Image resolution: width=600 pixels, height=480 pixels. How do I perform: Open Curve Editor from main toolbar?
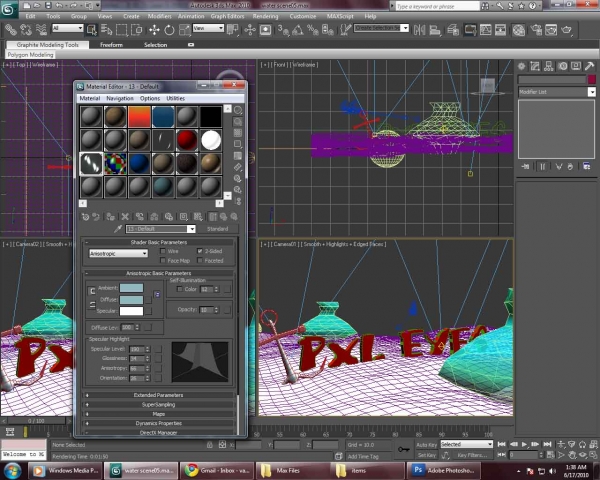click(x=486, y=30)
